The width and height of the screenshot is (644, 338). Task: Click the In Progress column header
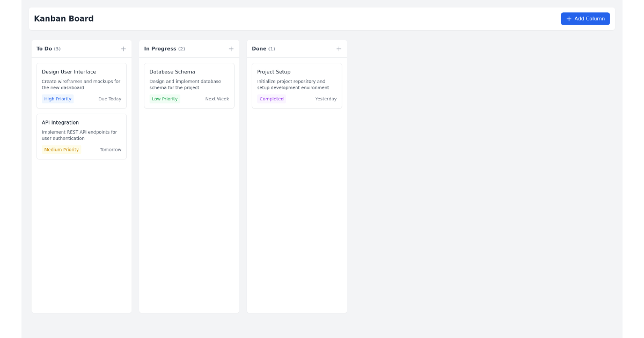pos(164,49)
